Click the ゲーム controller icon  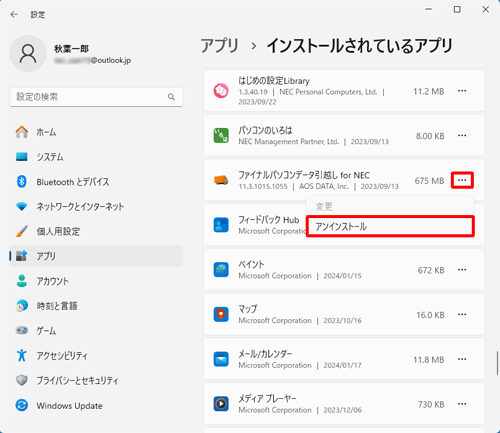pos(22,330)
